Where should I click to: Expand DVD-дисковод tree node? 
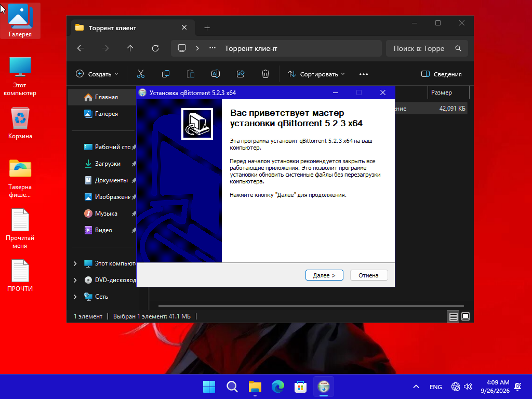[75, 280]
